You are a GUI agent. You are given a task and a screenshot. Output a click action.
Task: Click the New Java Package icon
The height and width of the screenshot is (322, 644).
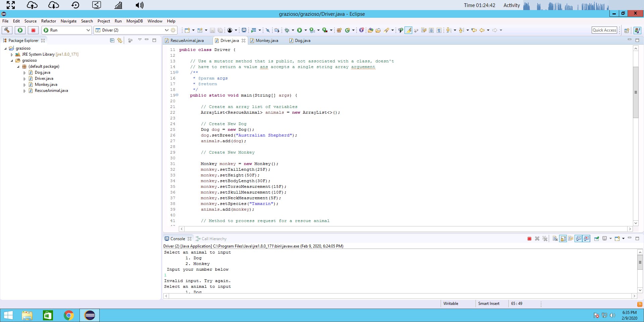click(x=339, y=30)
